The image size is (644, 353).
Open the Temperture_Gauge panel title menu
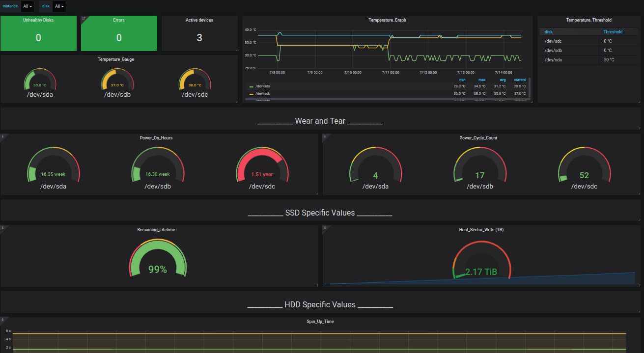click(116, 59)
